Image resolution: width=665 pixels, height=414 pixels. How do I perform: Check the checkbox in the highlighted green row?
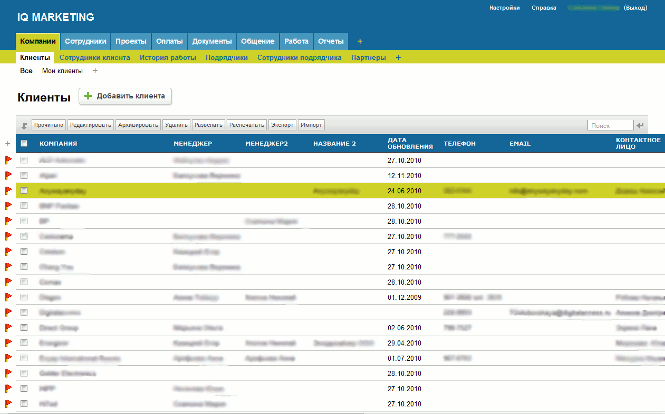(x=24, y=189)
